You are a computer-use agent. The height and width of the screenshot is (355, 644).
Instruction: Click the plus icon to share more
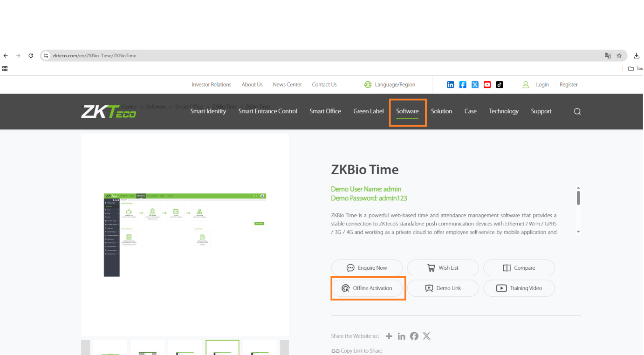pyautogui.click(x=389, y=336)
